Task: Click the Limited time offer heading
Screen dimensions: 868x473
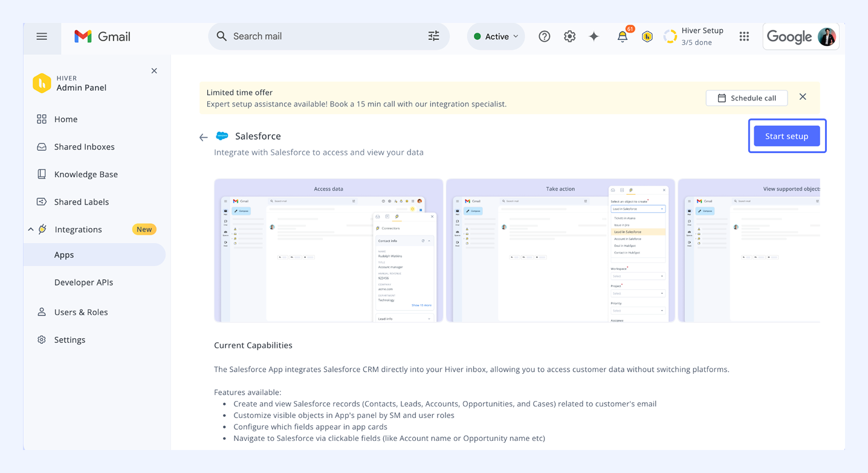Action: pos(239,93)
